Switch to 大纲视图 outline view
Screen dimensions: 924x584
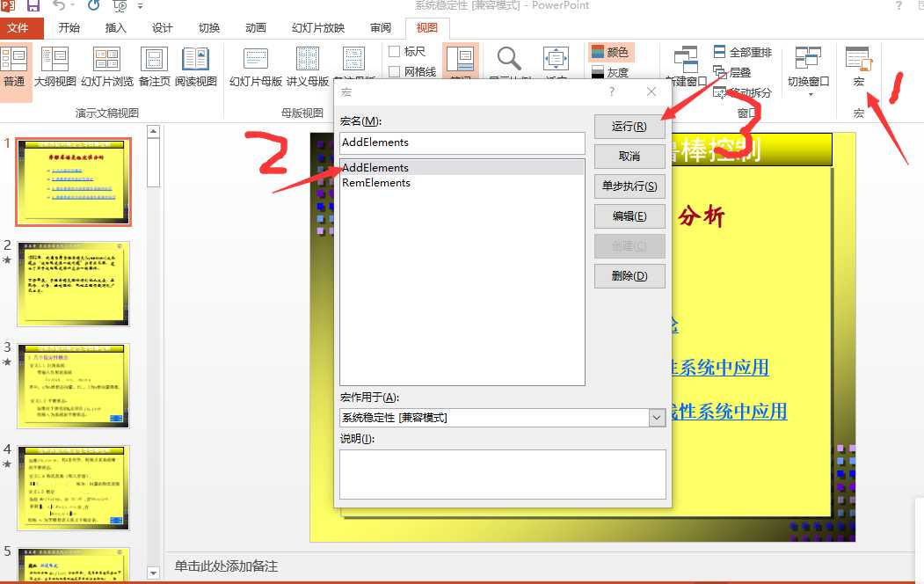55,68
